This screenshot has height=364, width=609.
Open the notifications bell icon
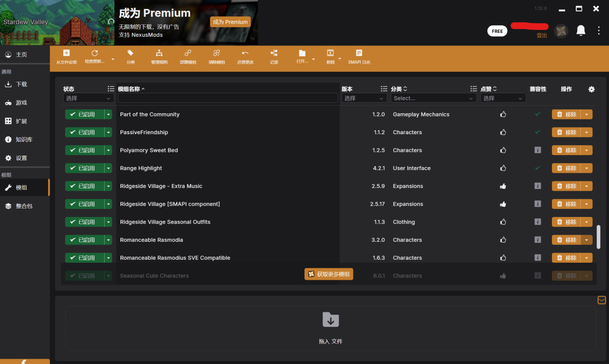click(x=580, y=31)
